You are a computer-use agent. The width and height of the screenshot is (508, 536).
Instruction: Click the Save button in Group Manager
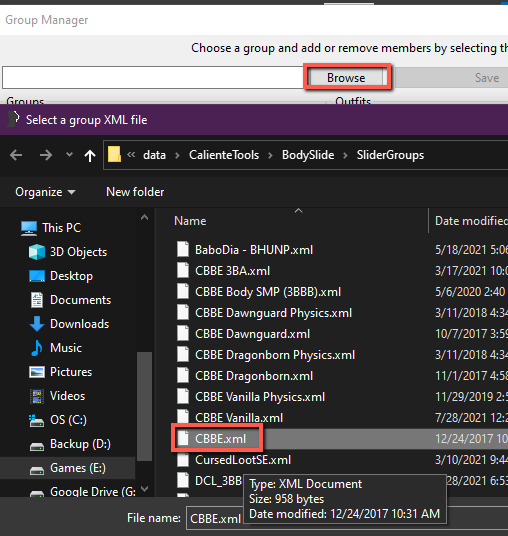tap(486, 78)
